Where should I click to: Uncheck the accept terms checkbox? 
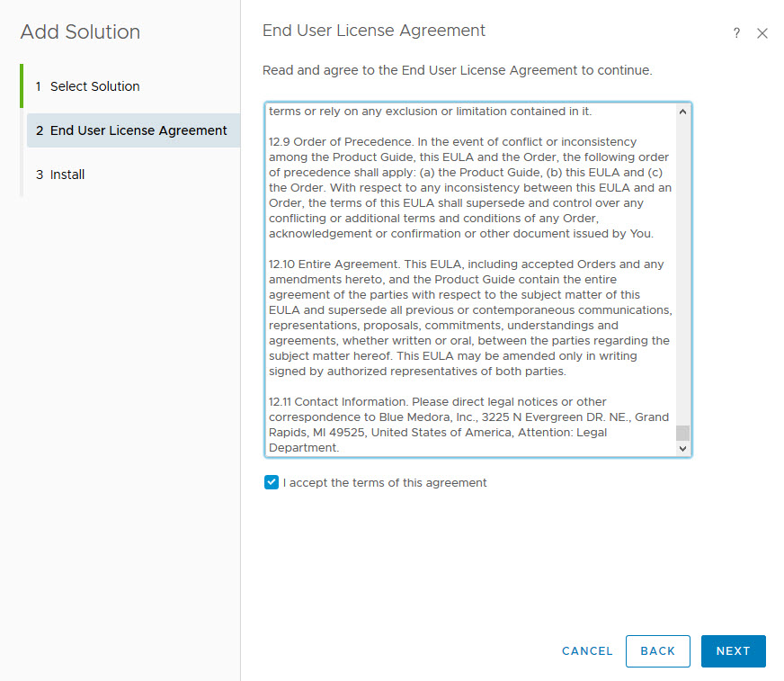tap(272, 482)
